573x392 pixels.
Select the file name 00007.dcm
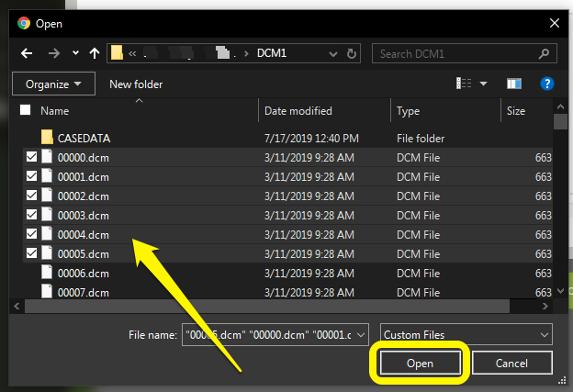click(84, 293)
